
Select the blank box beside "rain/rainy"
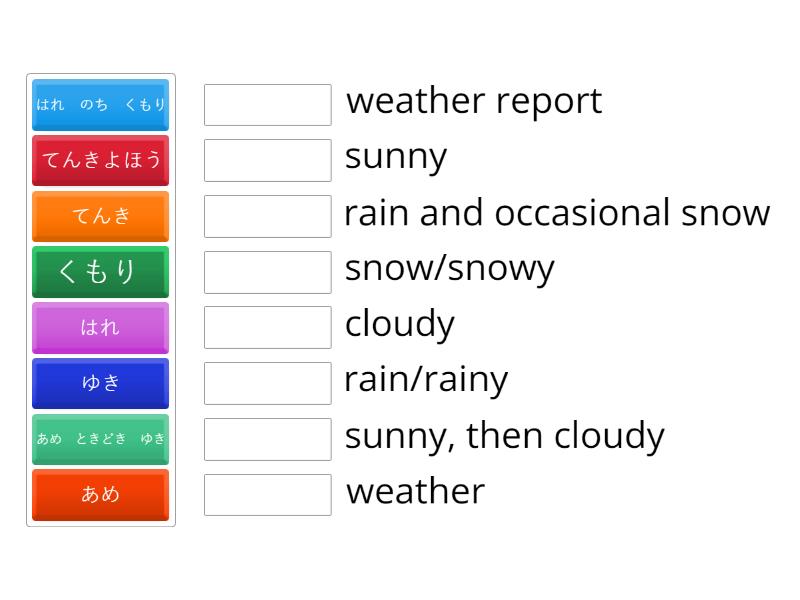(x=267, y=383)
